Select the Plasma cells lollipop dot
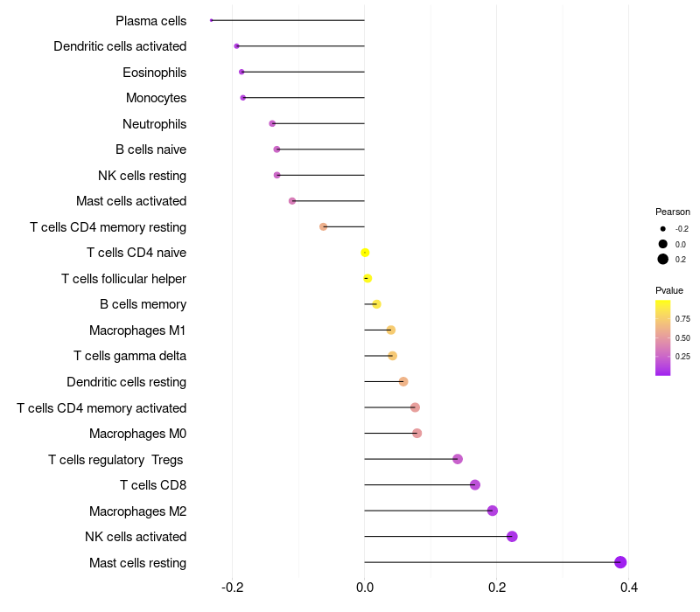 (x=212, y=20)
